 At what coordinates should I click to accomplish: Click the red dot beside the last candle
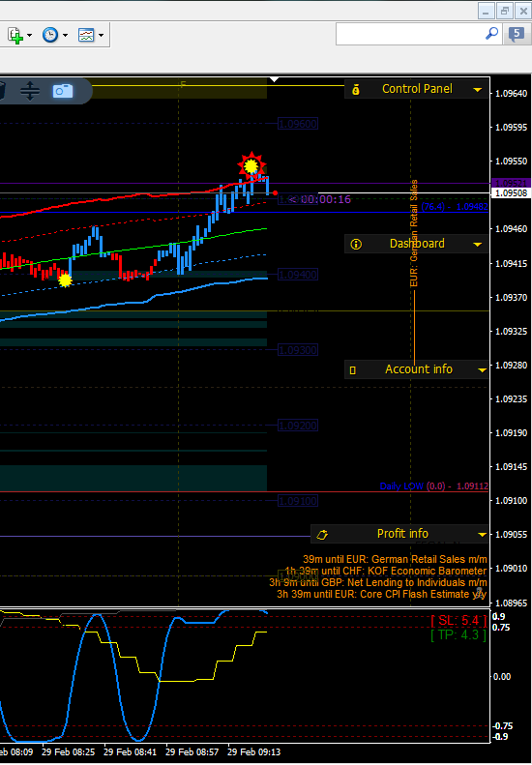point(276,193)
